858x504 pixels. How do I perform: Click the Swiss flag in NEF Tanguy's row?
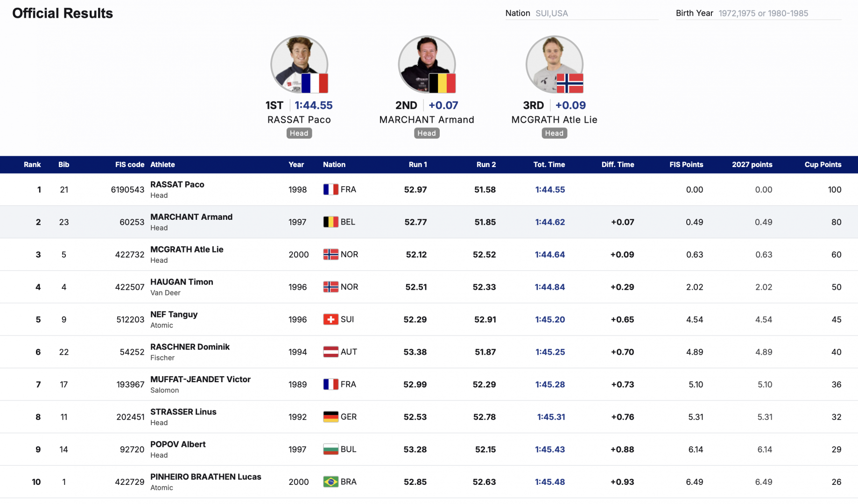(331, 320)
